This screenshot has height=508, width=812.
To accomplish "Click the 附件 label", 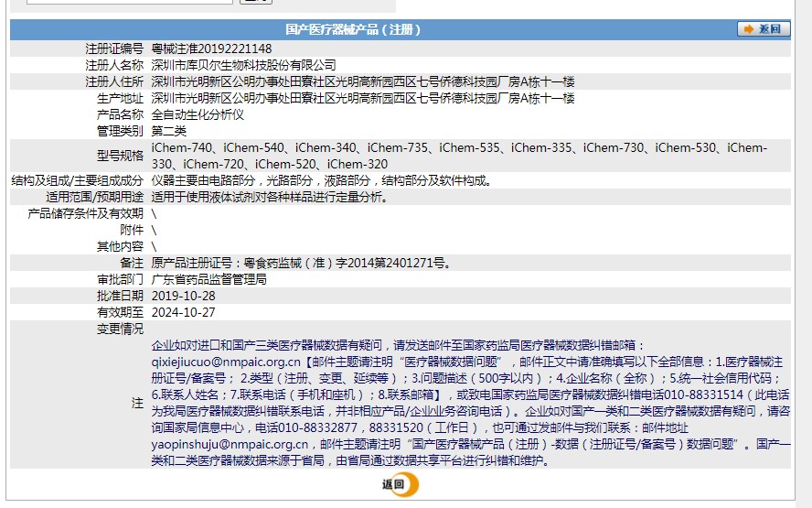I will click(x=132, y=230).
